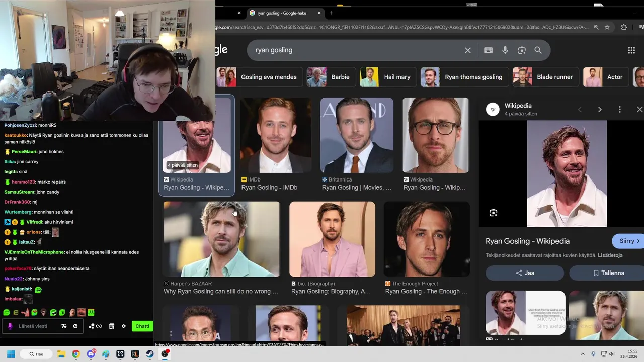Image resolution: width=644 pixels, height=362 pixels.
Task: Search by image with the Google Lens icon
Action: (522, 50)
